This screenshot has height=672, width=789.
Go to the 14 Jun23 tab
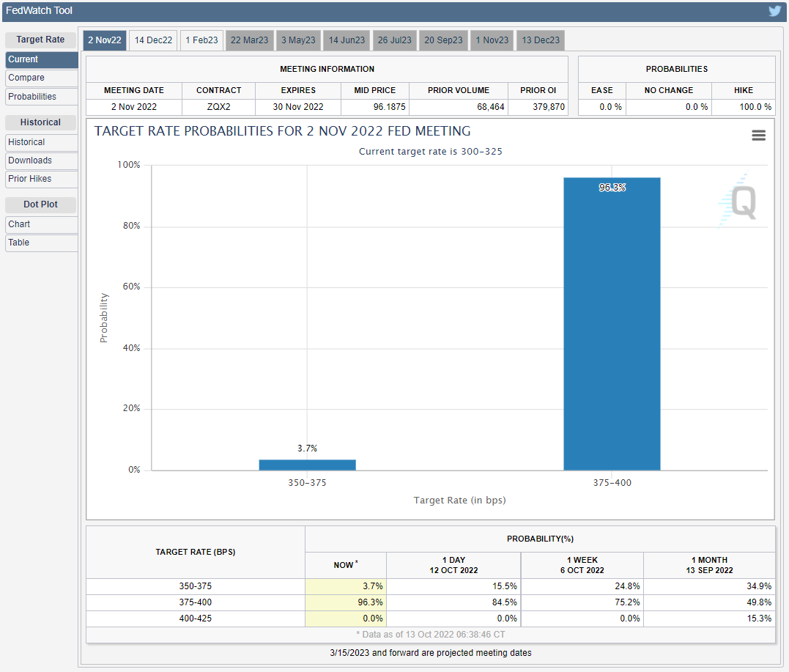tap(347, 40)
